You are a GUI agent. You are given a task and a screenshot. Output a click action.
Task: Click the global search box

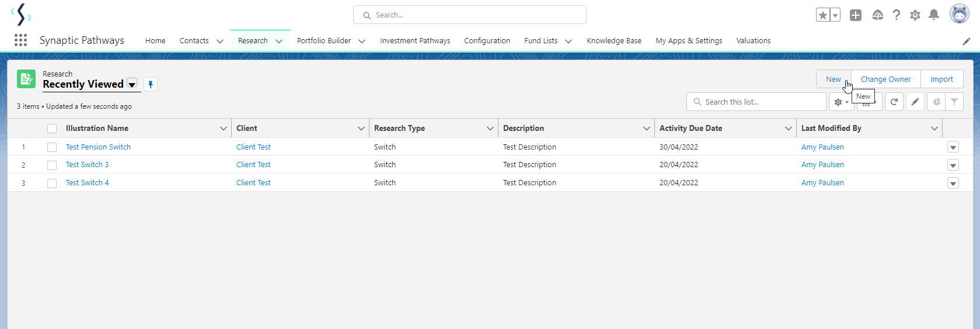click(470, 15)
